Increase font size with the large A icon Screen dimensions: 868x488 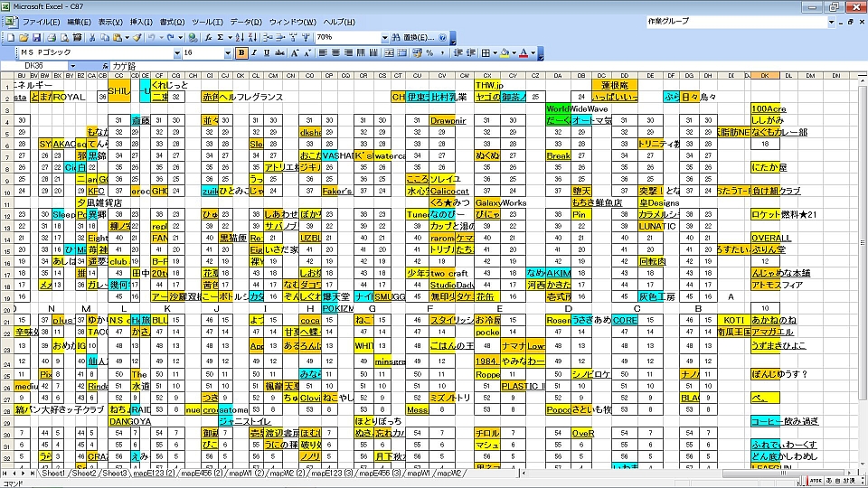(295, 53)
